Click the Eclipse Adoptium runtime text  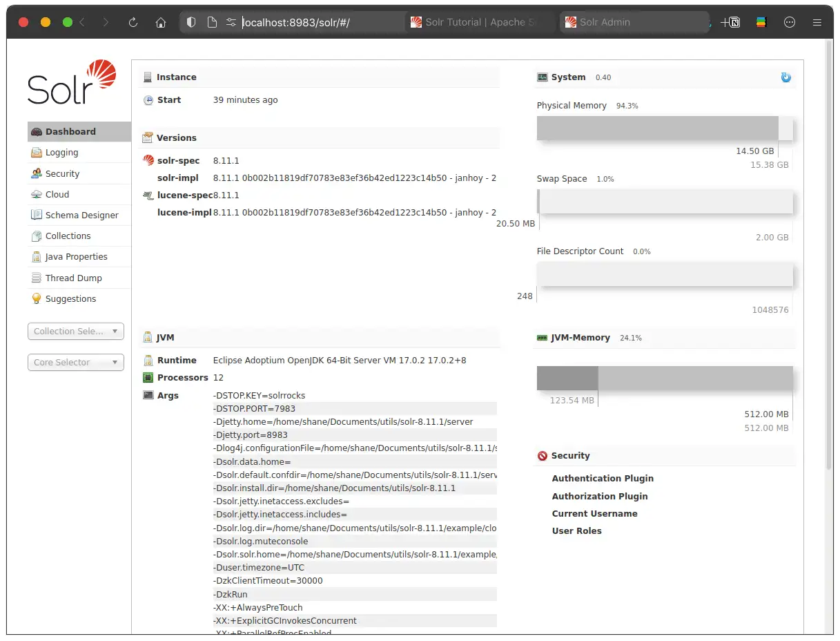tap(340, 361)
